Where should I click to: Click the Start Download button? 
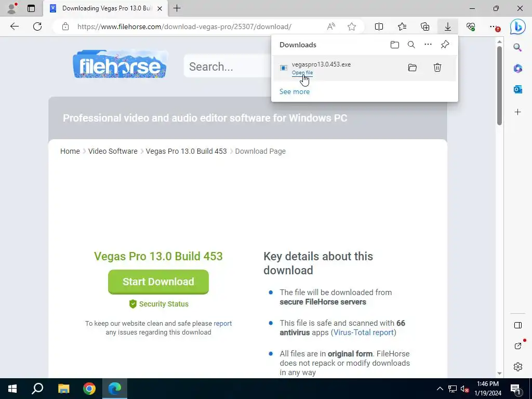[158, 282]
